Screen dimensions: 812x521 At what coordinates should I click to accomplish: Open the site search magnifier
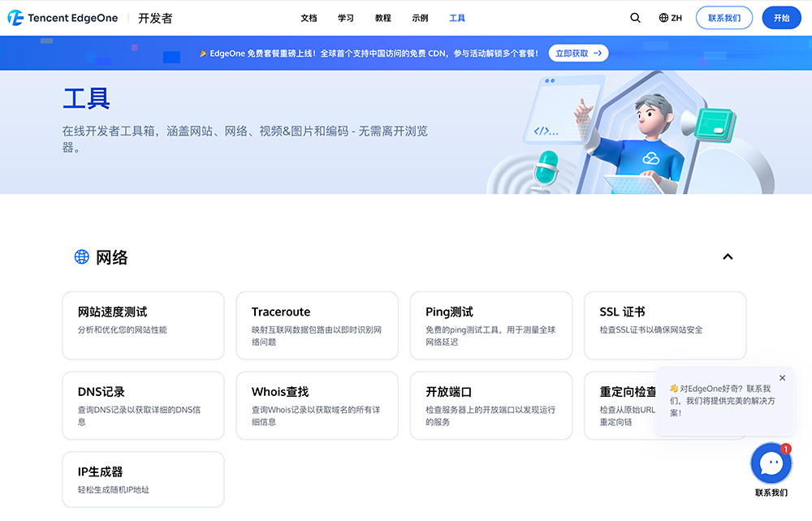point(635,17)
